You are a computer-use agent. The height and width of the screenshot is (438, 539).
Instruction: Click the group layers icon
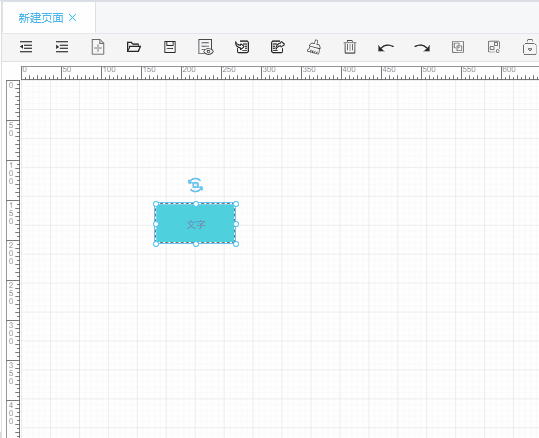458,47
